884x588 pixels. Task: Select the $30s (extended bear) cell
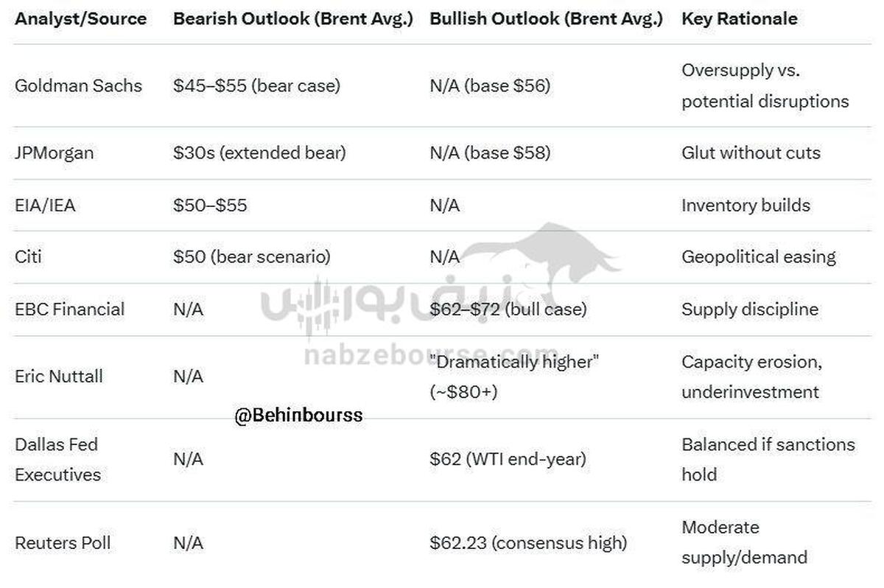(259, 153)
